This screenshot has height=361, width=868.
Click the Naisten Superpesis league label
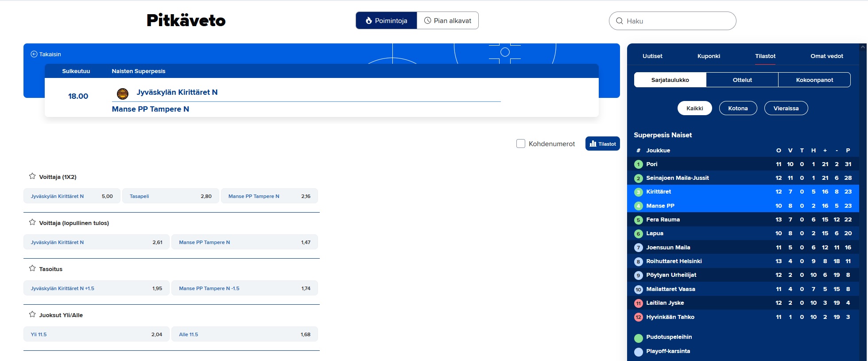[139, 71]
